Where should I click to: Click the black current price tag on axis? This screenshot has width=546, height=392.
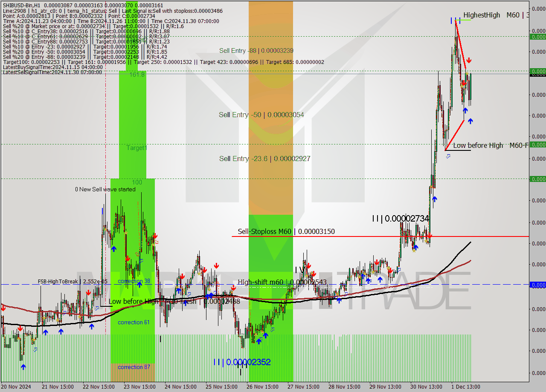pos(537,74)
